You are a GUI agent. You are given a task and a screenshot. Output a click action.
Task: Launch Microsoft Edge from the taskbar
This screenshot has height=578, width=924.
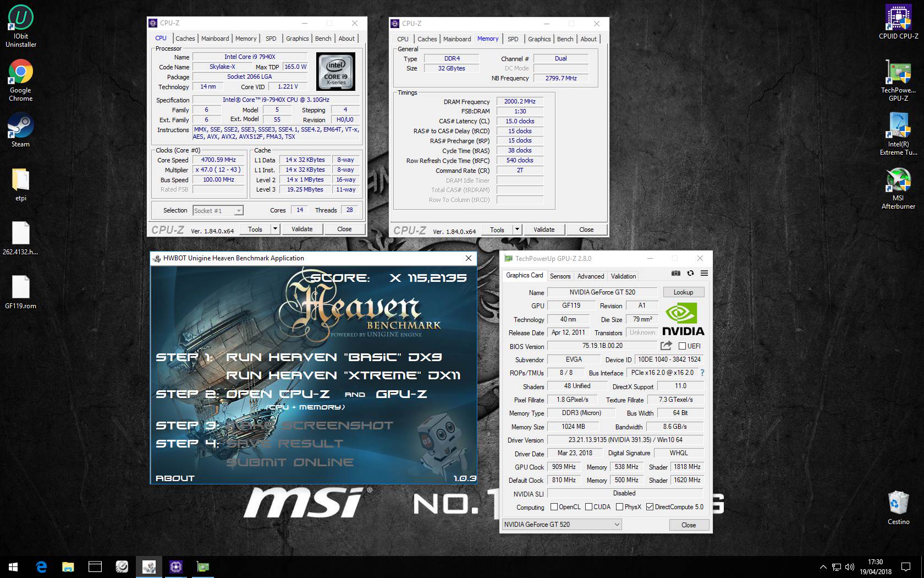click(41, 566)
